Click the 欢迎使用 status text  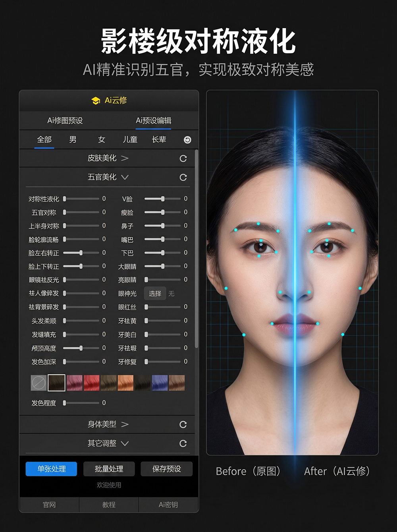(109, 485)
